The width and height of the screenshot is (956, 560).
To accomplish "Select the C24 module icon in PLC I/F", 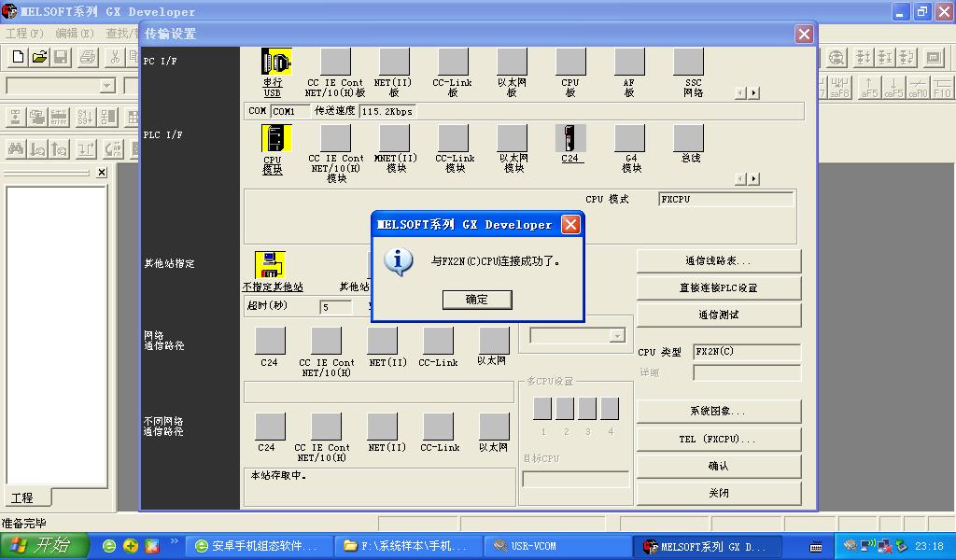I will 570,138.
